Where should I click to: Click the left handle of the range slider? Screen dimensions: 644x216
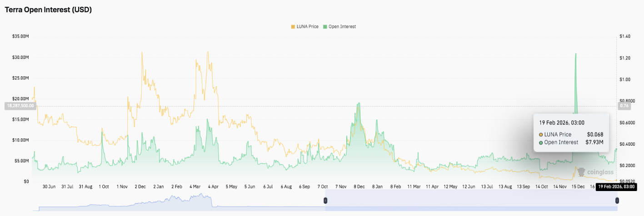tap(325, 201)
